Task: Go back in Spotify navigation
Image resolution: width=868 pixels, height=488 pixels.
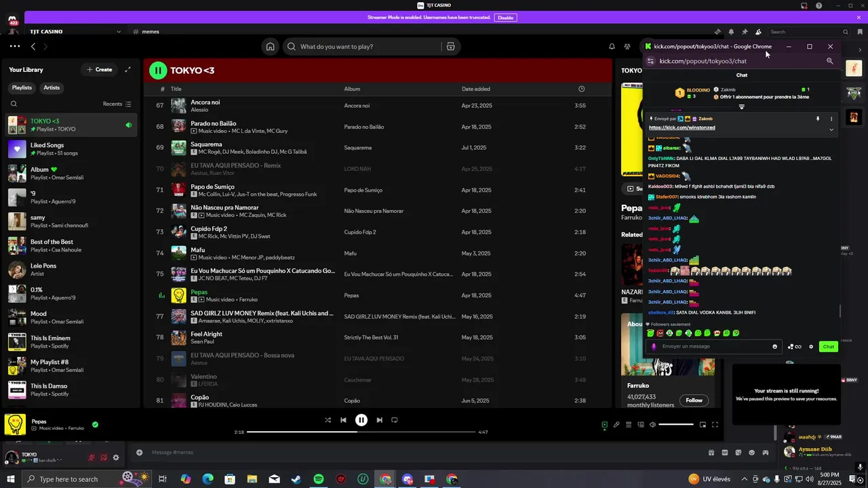Action: (x=33, y=47)
